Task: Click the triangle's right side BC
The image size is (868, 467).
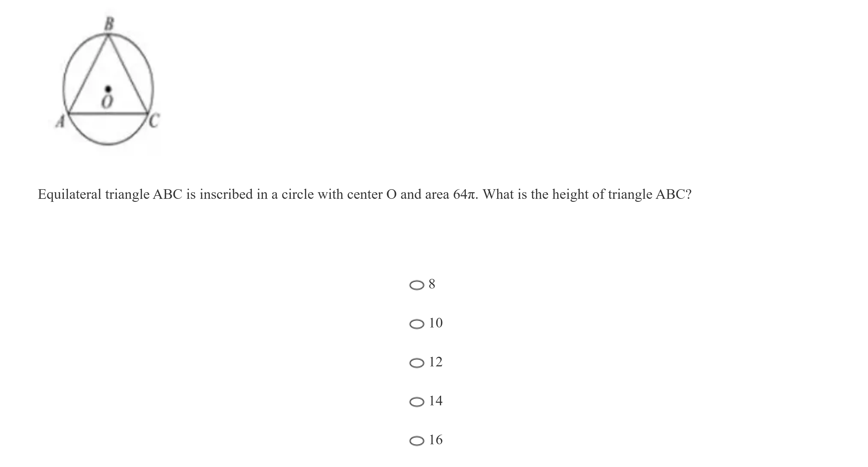Action: (128, 74)
